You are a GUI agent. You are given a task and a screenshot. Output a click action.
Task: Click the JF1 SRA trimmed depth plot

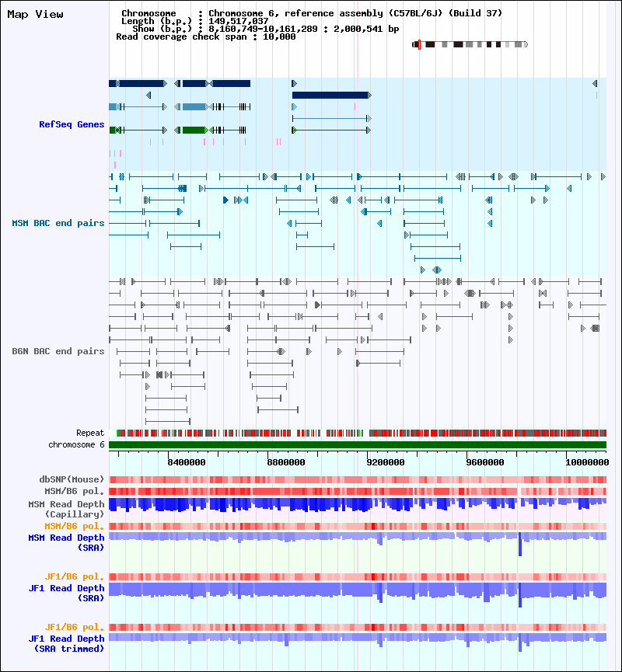coord(358,642)
